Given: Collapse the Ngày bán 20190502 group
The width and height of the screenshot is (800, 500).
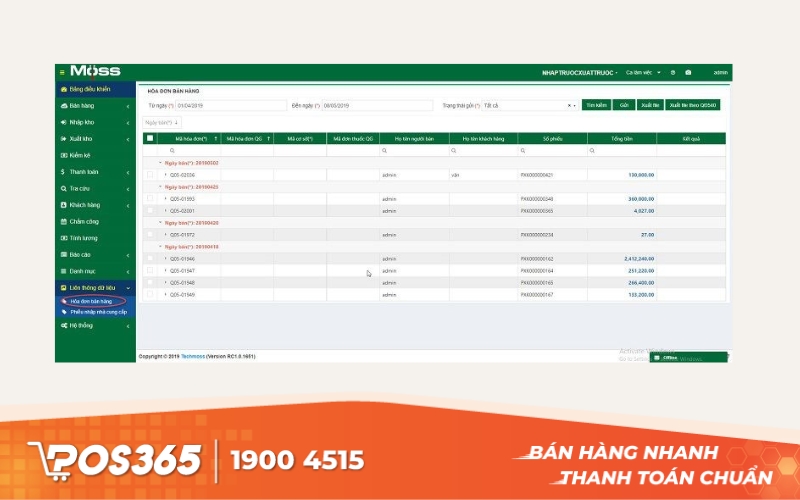Looking at the screenshot, I should [160, 163].
